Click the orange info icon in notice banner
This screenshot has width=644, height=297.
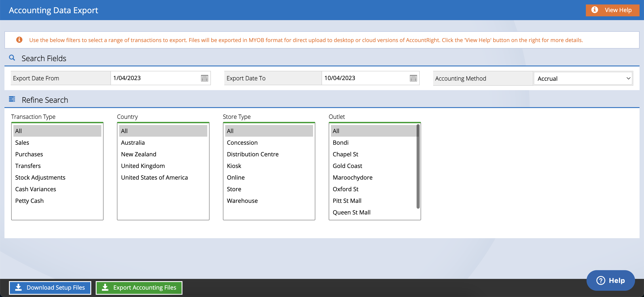point(19,40)
